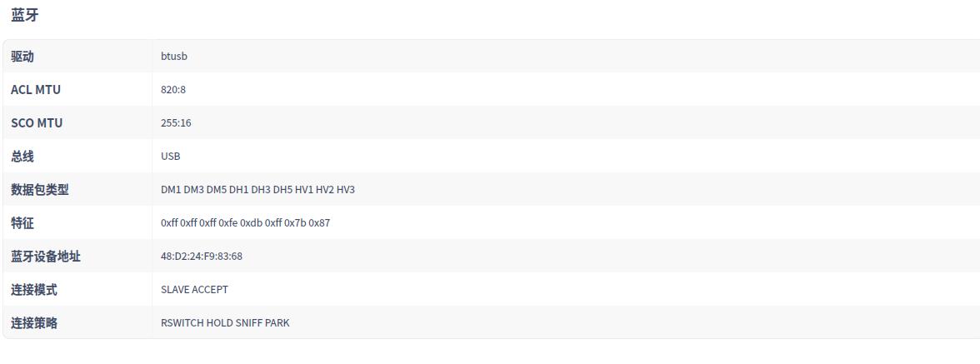Select the 48:D2:24:F9:83:68 address

pyautogui.click(x=202, y=257)
